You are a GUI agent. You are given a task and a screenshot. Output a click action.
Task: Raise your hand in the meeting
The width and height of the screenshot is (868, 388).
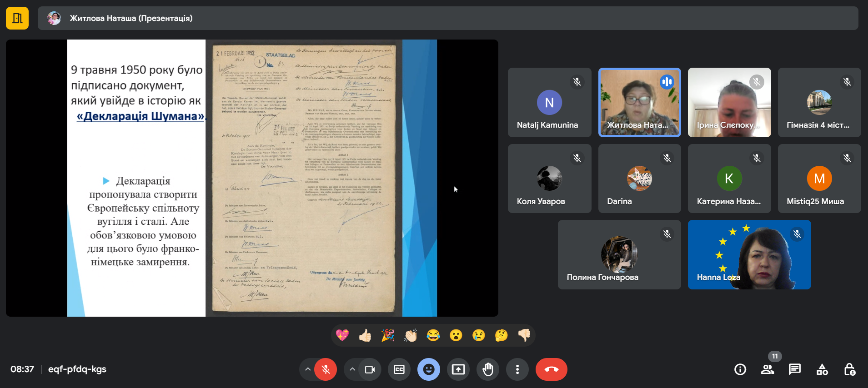(487, 369)
